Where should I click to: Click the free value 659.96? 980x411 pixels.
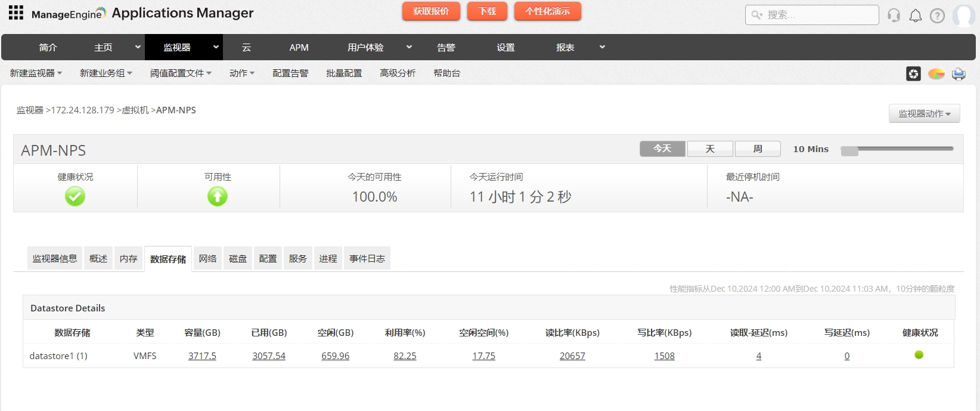click(x=336, y=356)
